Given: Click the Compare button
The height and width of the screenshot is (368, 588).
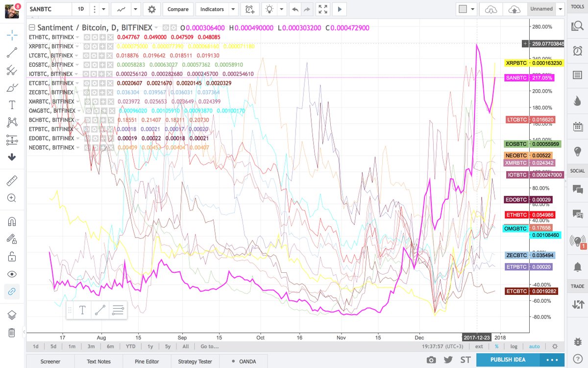Looking at the screenshot, I should (x=178, y=9).
